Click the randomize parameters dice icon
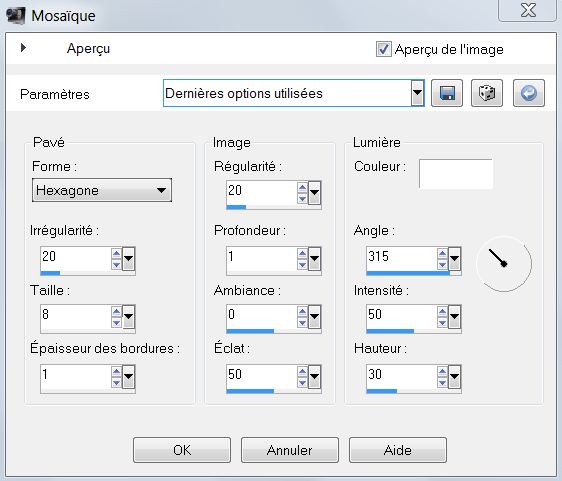The height and width of the screenshot is (481, 562). (487, 93)
